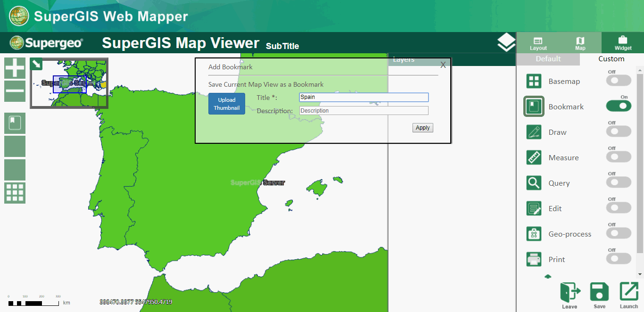Enable the Geo-process toggle
This screenshot has height=312, width=644.
[619, 234]
